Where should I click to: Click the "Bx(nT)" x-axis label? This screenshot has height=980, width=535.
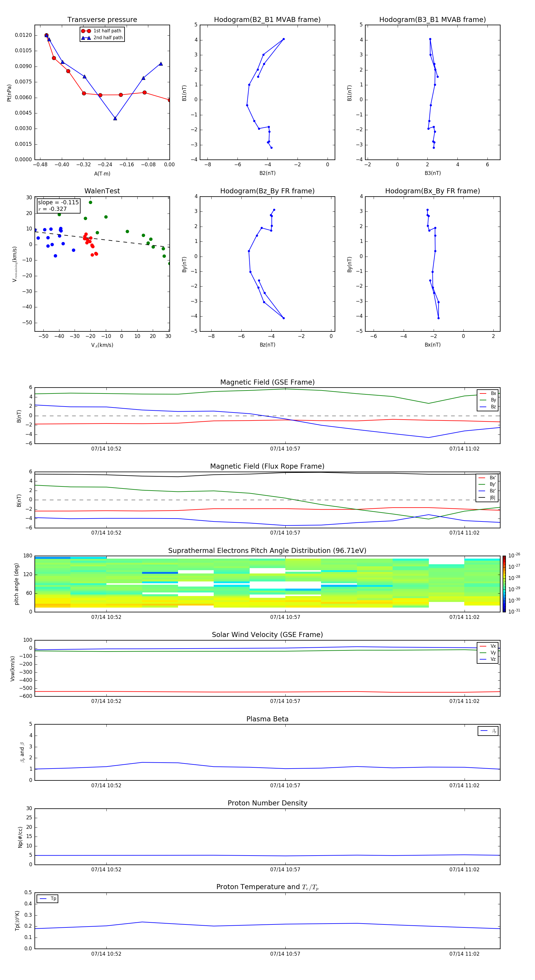click(x=432, y=345)
